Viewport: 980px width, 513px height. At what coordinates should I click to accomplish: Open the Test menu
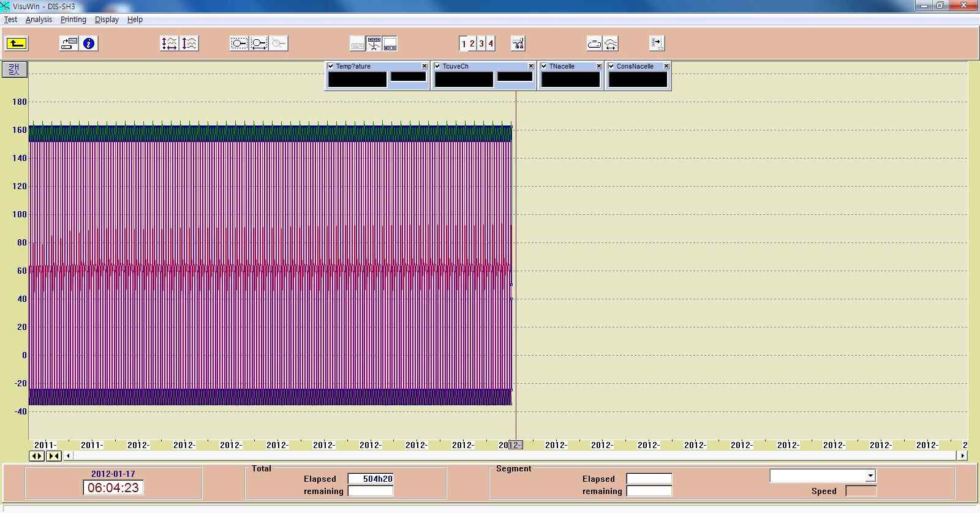coord(10,20)
